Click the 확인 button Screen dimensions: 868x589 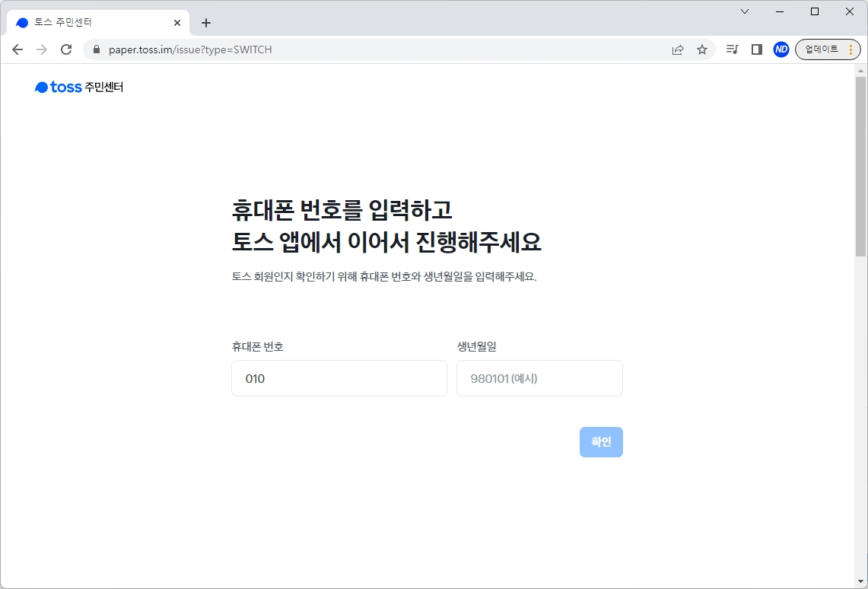tap(601, 441)
